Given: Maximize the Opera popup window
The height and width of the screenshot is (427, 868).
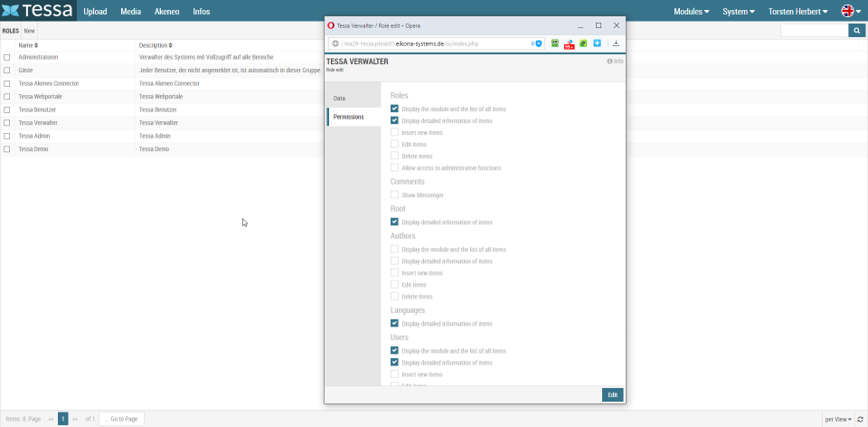Looking at the screenshot, I should click(599, 25).
